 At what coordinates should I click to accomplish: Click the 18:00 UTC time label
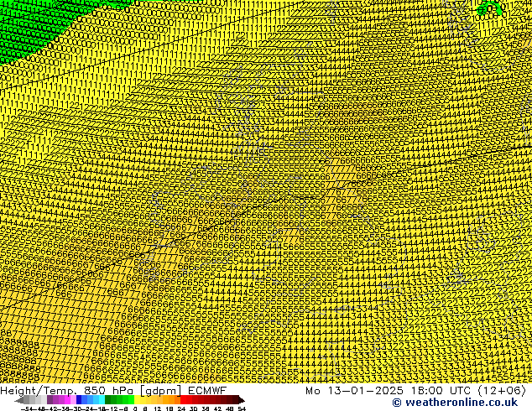pyautogui.click(x=443, y=391)
